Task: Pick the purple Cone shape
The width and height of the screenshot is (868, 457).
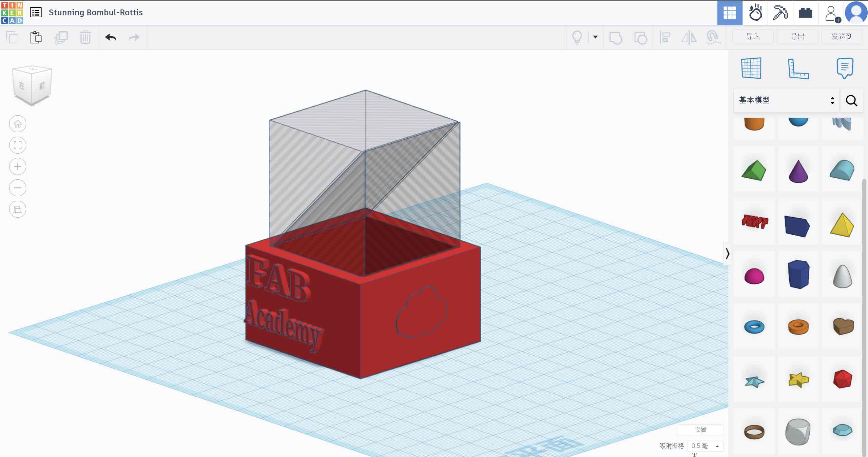Action: 798,171
